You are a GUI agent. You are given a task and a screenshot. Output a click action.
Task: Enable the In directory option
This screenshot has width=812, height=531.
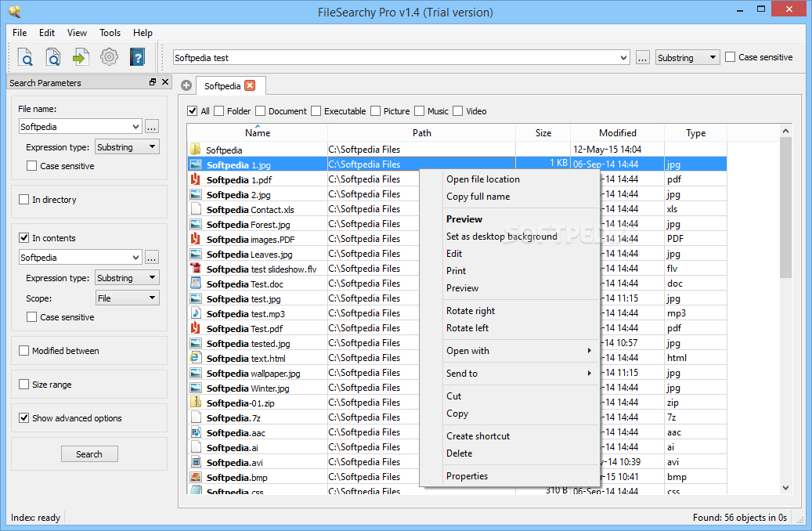pyautogui.click(x=23, y=200)
